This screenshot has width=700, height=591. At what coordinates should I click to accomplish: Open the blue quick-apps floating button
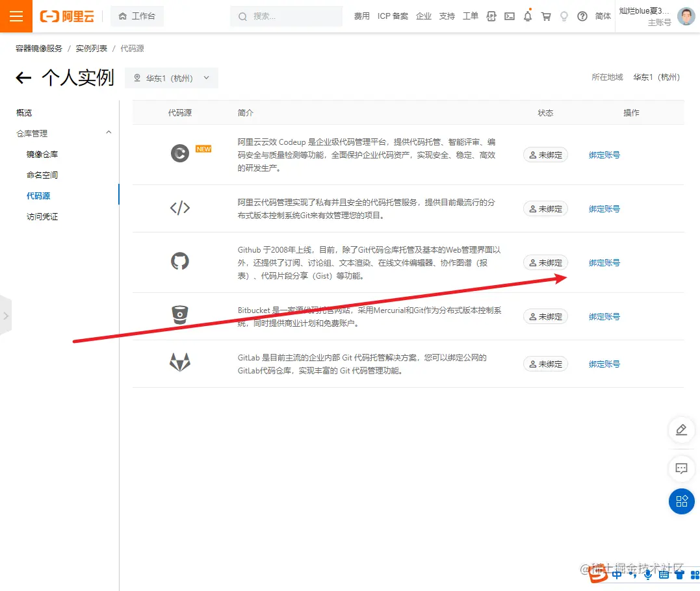click(681, 501)
